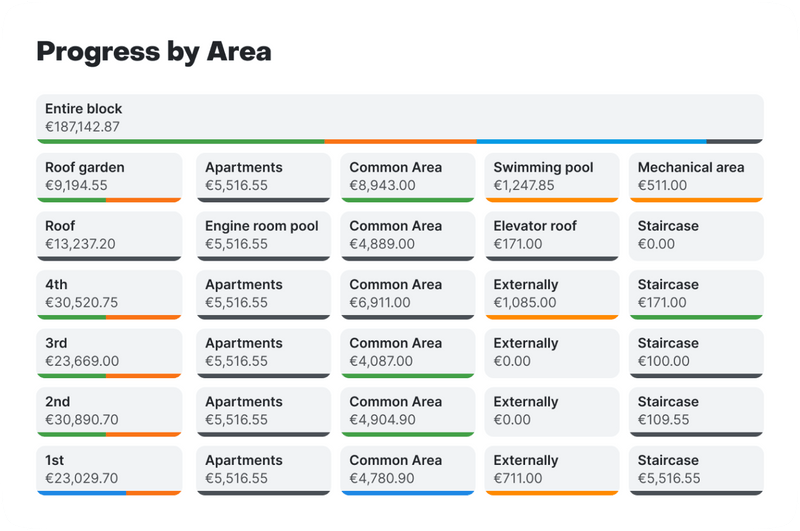This screenshot has width=800, height=531.
Task: Click the Entire block progress bar
Action: point(400,141)
